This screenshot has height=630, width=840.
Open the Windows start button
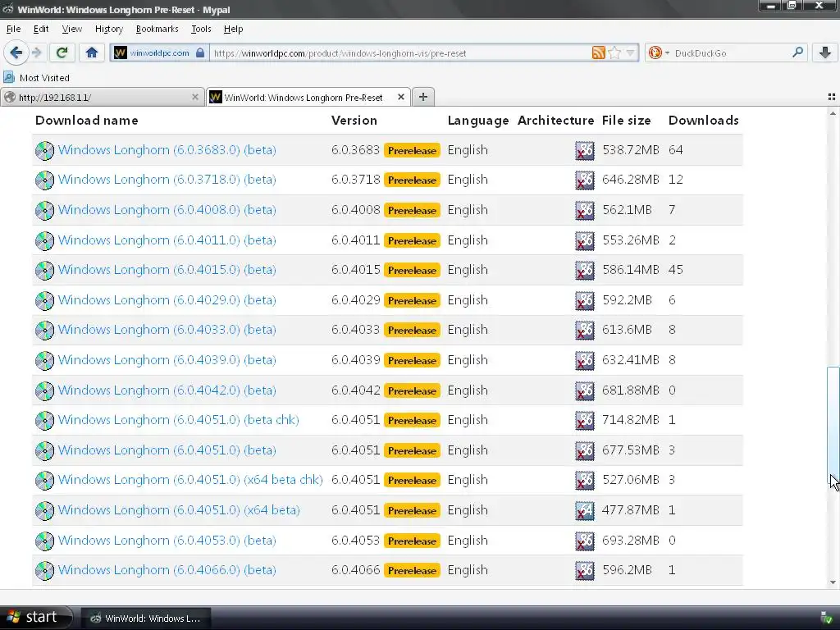click(35, 618)
